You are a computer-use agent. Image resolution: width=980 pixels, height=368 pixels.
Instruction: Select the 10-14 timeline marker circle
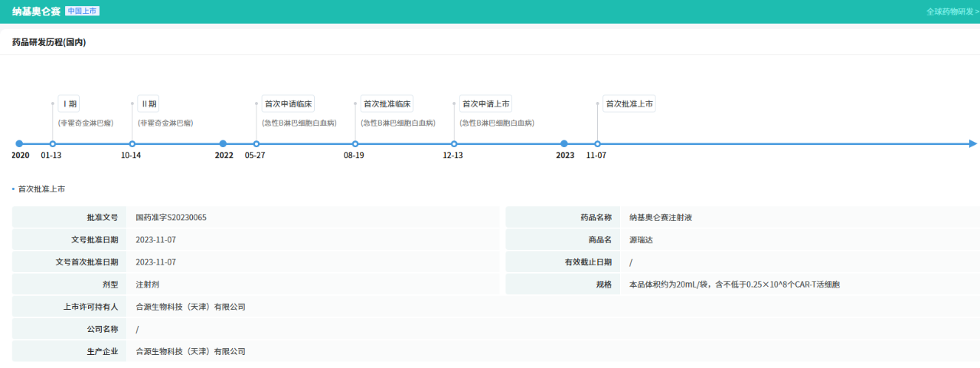(132, 143)
